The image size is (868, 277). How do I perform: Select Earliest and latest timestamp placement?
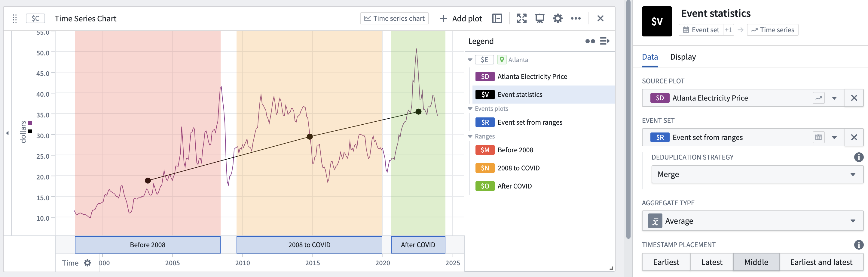point(821,262)
